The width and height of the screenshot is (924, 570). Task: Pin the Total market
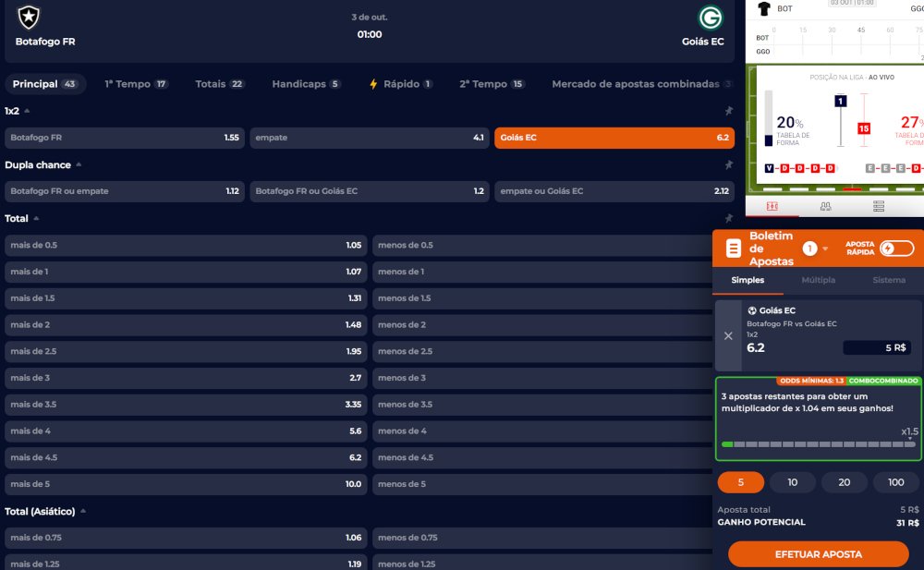pyautogui.click(x=728, y=219)
